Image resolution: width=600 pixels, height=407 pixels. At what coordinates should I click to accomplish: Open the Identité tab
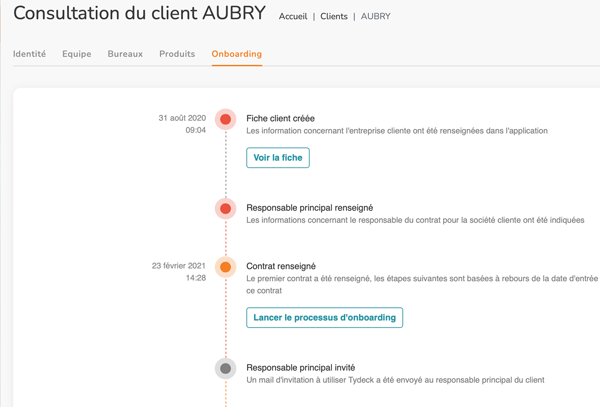29,54
